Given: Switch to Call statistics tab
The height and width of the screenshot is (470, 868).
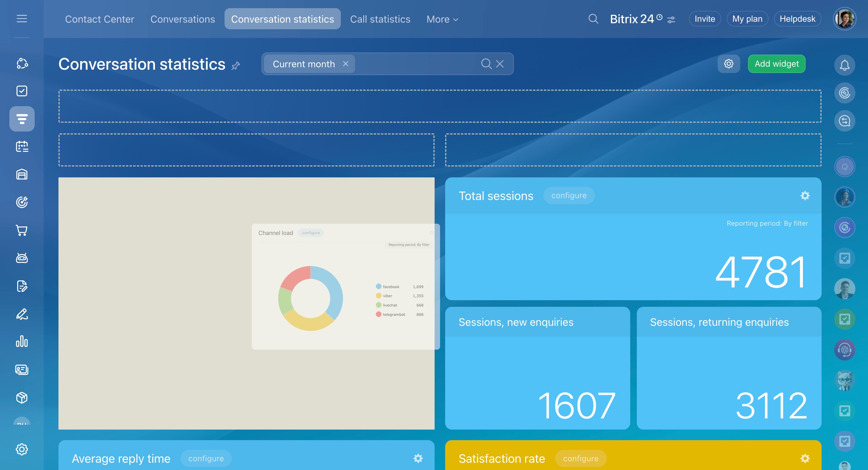Looking at the screenshot, I should tap(380, 19).
